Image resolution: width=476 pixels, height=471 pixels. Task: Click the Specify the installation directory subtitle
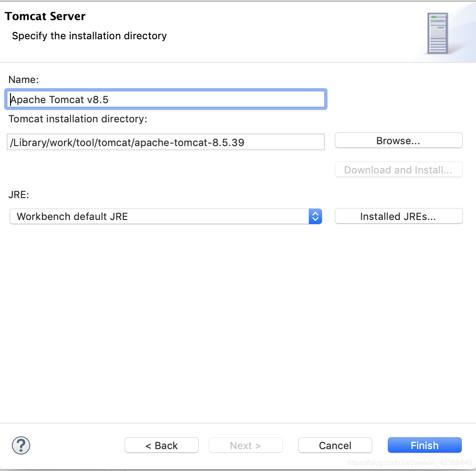[89, 36]
